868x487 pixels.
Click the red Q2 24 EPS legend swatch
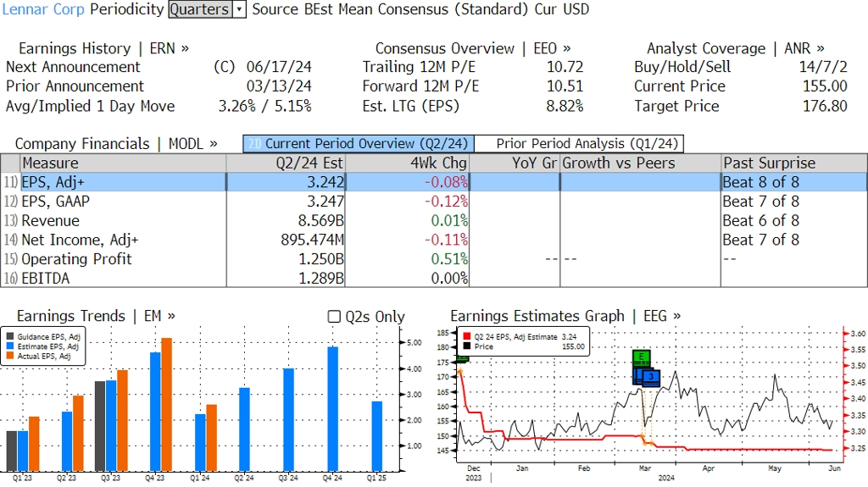click(x=467, y=336)
